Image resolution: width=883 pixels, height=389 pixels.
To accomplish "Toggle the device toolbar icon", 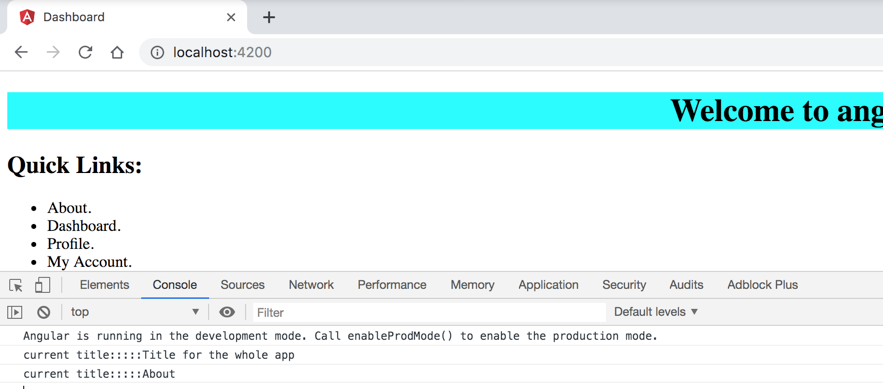I will (x=42, y=285).
